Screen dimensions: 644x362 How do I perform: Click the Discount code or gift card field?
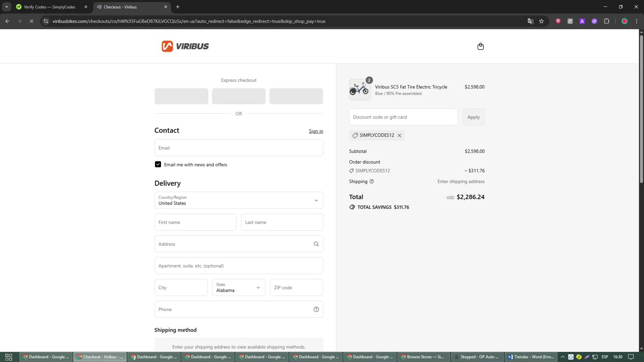click(x=403, y=117)
